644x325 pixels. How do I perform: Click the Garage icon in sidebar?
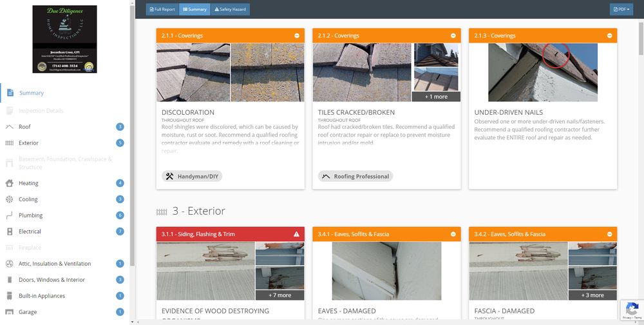click(x=10, y=312)
